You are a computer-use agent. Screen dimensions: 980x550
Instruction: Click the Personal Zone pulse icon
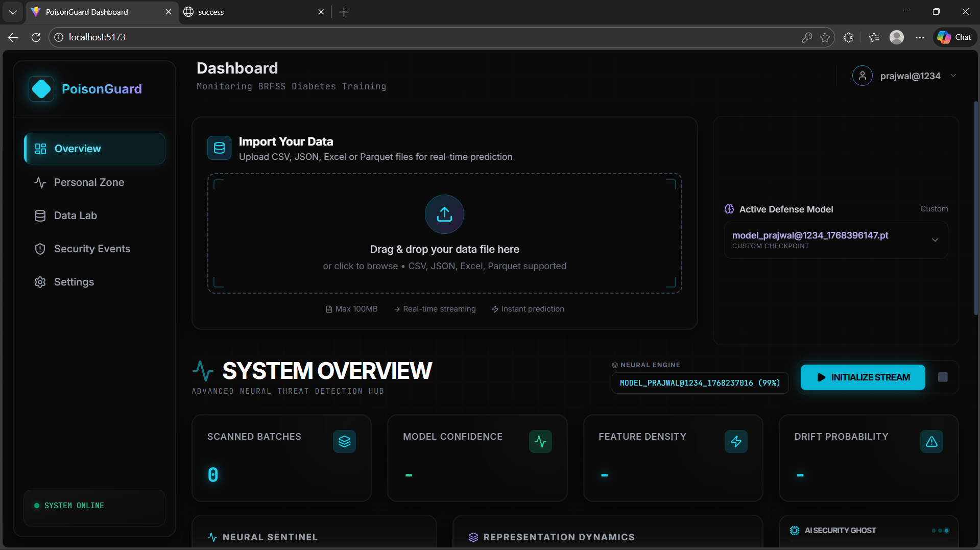pos(40,182)
